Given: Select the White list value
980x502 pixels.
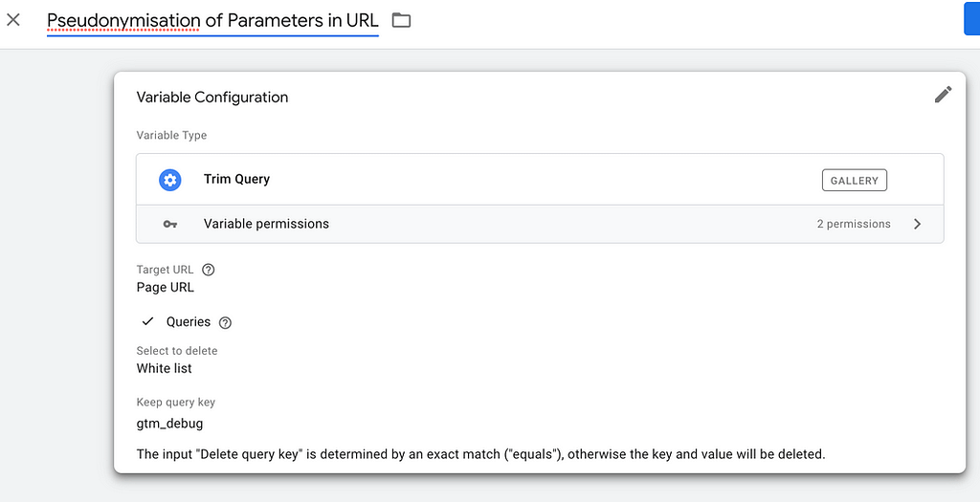Looking at the screenshot, I should (164, 368).
